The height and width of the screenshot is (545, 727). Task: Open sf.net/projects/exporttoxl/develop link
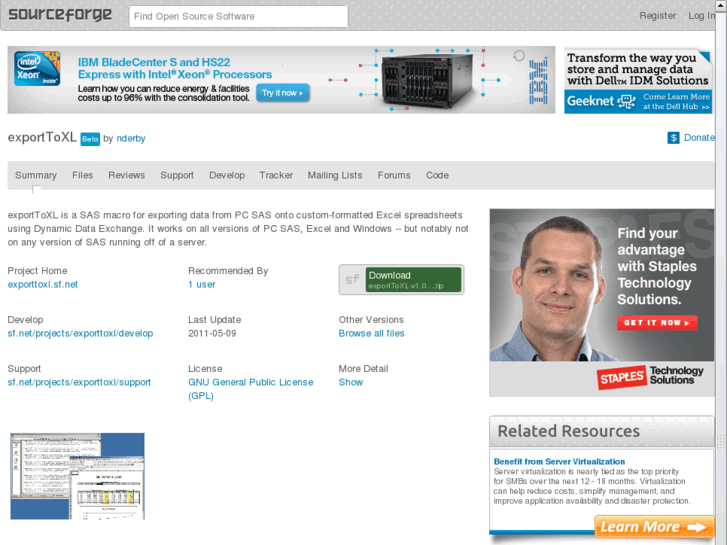(x=80, y=333)
